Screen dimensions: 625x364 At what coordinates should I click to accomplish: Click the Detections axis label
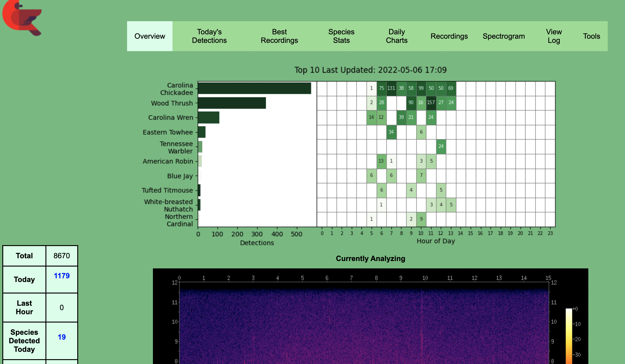pos(257,243)
